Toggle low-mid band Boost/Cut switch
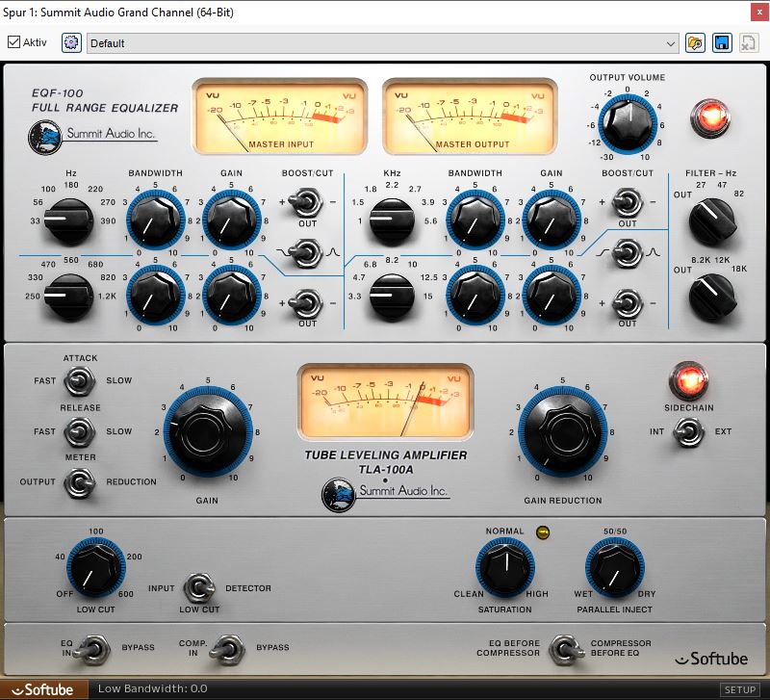This screenshot has width=770, height=700. 306,303
